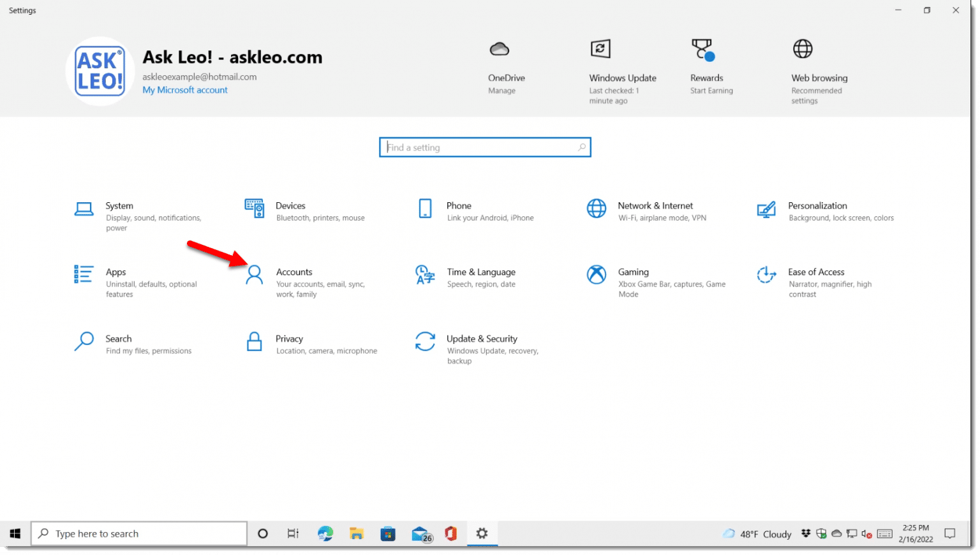Screen dimensions: 980x555
Task: Open Accounts settings
Action: [x=294, y=276]
